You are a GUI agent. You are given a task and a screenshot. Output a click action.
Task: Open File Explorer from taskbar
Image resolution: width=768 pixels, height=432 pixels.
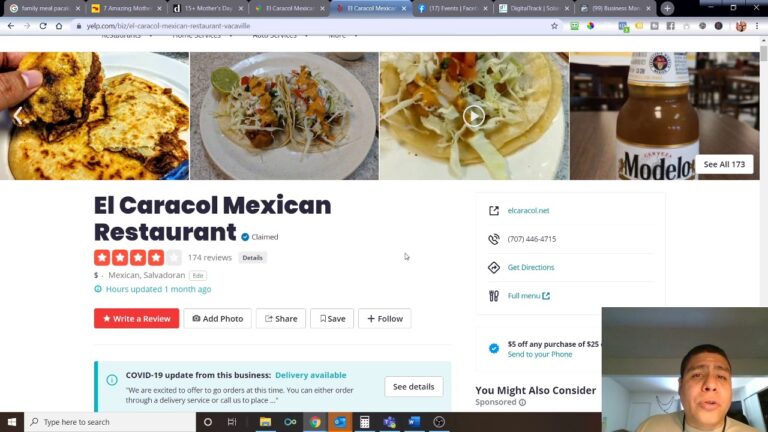tap(265, 422)
